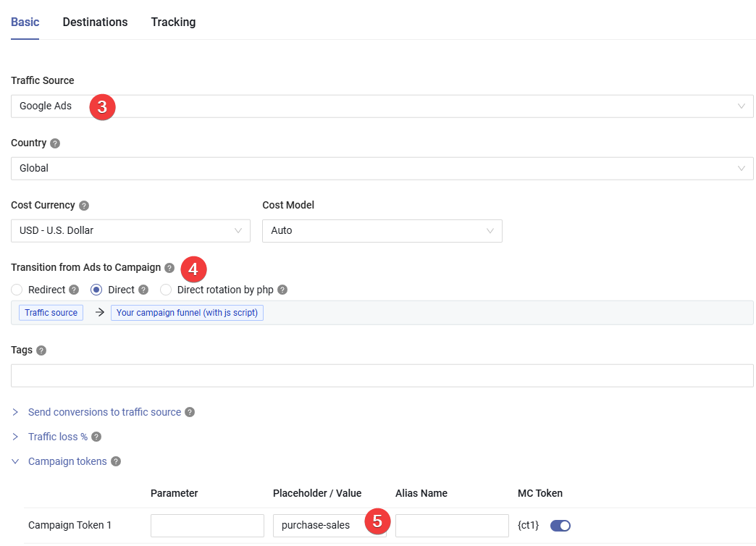Click the help icon next to Country
Image resolution: width=756 pixels, height=546 pixels.
[x=55, y=143]
